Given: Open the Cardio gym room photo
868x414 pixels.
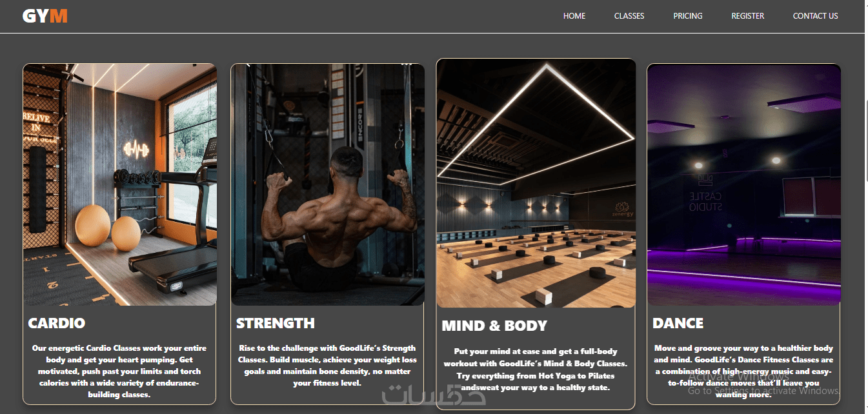Looking at the screenshot, I should 120,184.
